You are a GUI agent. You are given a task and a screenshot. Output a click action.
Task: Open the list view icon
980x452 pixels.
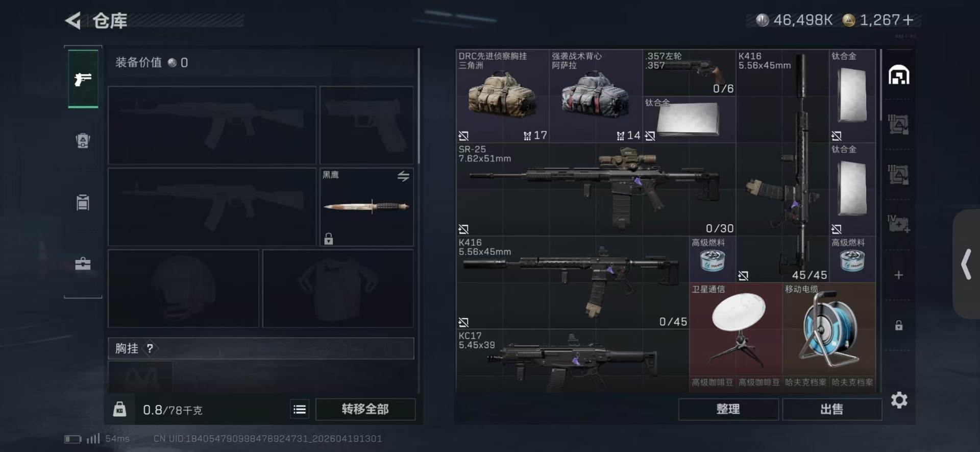[300, 409]
